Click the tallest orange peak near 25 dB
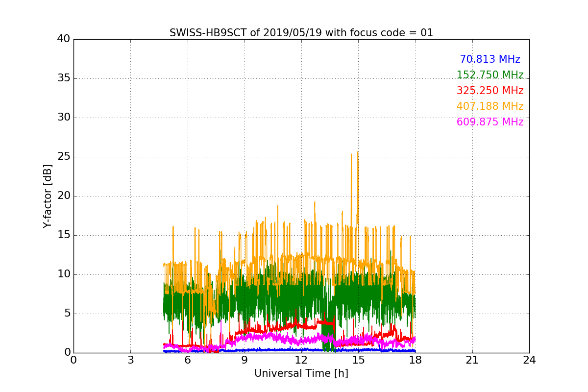This screenshot has height=392, width=588. 358,152
